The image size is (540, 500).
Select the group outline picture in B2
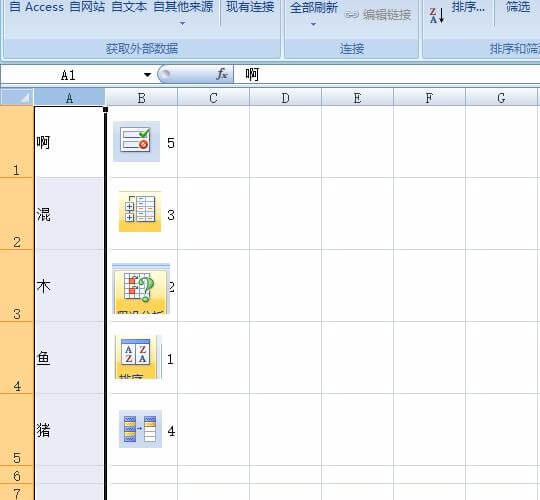[x=140, y=211]
